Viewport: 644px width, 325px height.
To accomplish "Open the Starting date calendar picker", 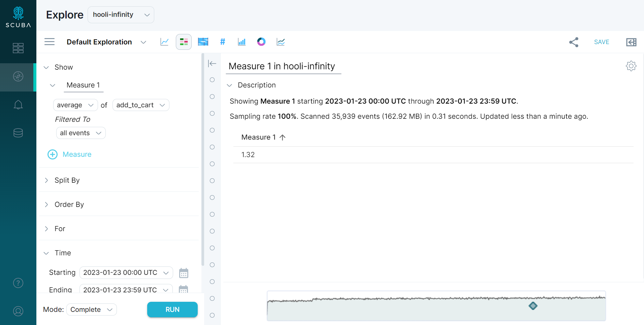I will click(x=184, y=273).
